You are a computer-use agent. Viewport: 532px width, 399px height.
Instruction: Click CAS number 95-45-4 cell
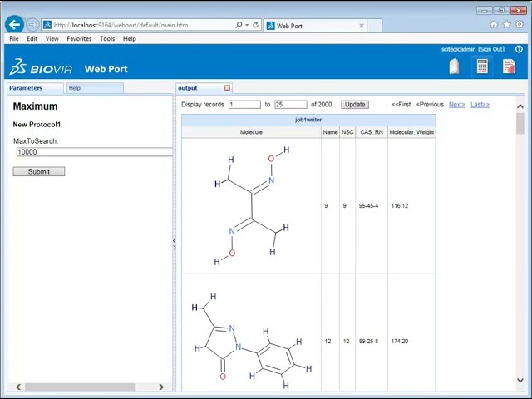tap(368, 206)
